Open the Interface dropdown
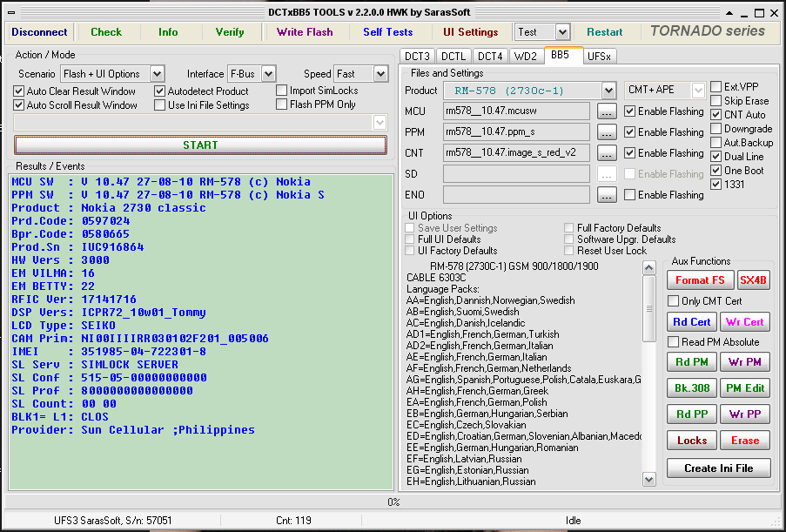 [x=269, y=74]
